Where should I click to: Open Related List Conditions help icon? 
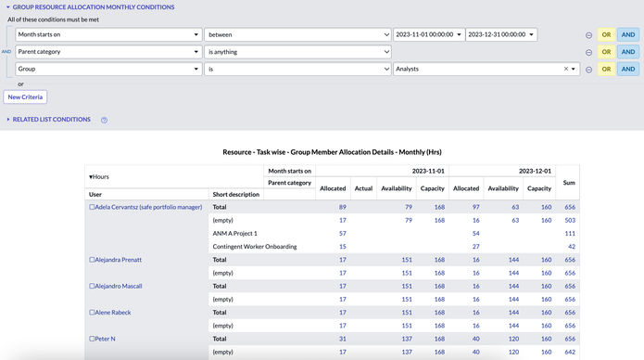(105, 120)
